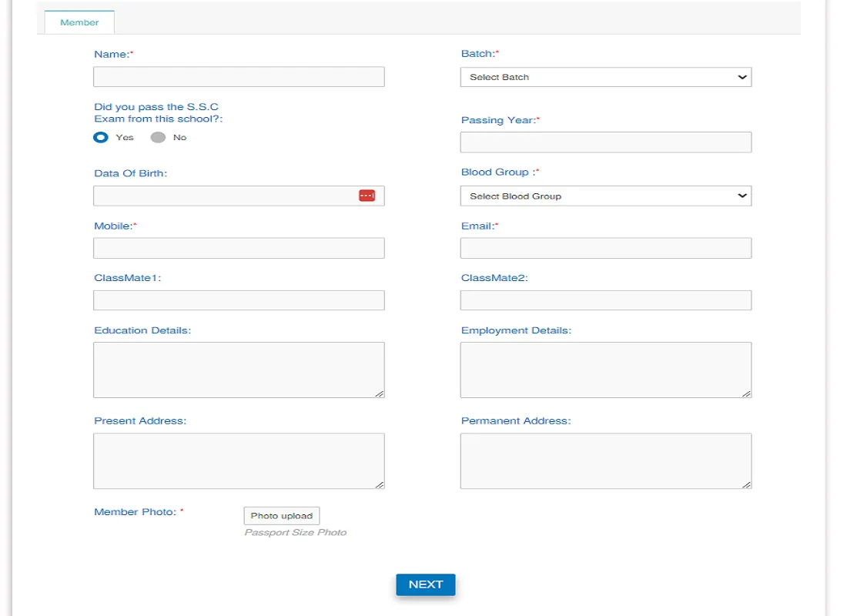
Task: Click the ClassMate1 text field
Action: [239, 300]
